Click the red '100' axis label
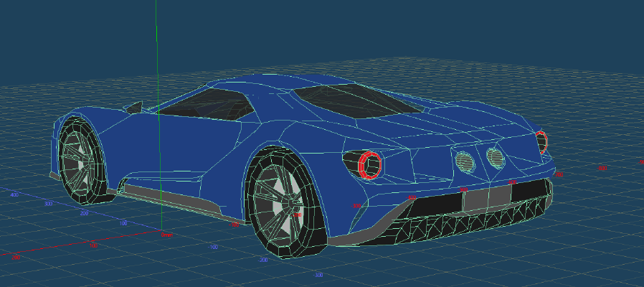 (93, 246)
